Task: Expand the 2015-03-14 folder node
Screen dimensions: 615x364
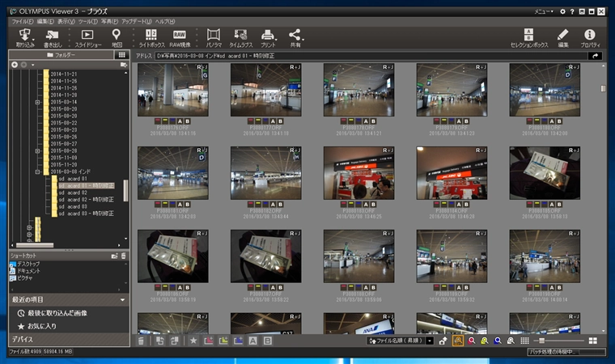Action: coord(38,102)
